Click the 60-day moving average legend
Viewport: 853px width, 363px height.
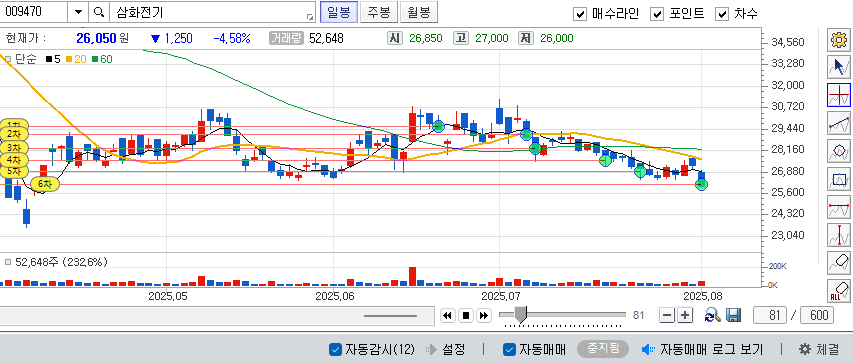[102, 59]
